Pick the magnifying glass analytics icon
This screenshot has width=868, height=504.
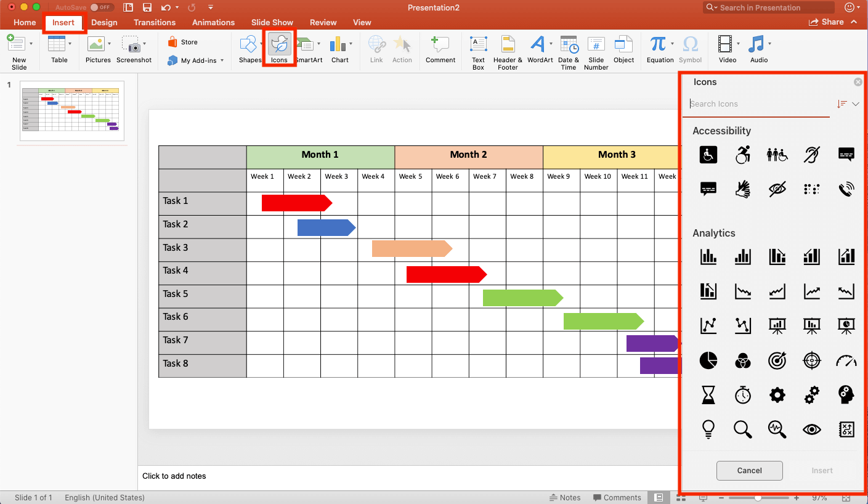[x=743, y=429]
